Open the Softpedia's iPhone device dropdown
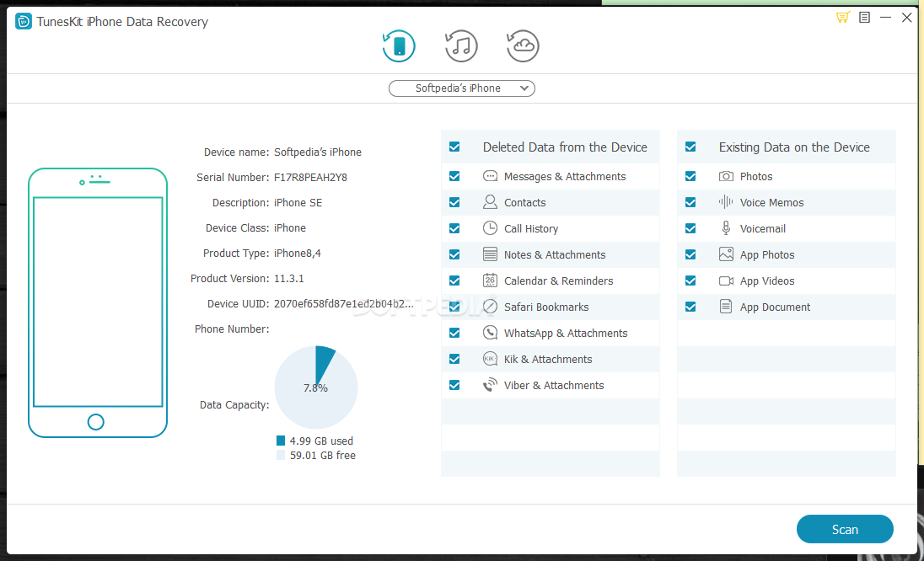The height and width of the screenshot is (561, 924). coord(461,88)
